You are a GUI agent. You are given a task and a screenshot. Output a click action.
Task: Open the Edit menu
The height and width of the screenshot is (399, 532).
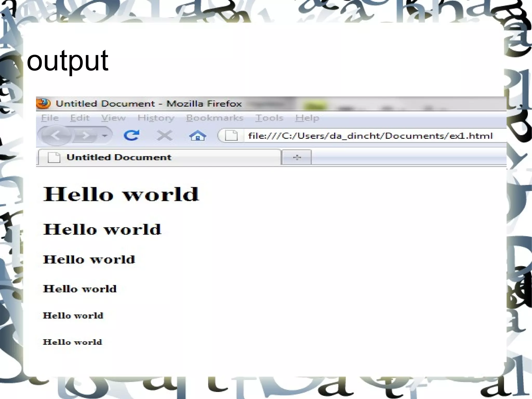coord(80,118)
